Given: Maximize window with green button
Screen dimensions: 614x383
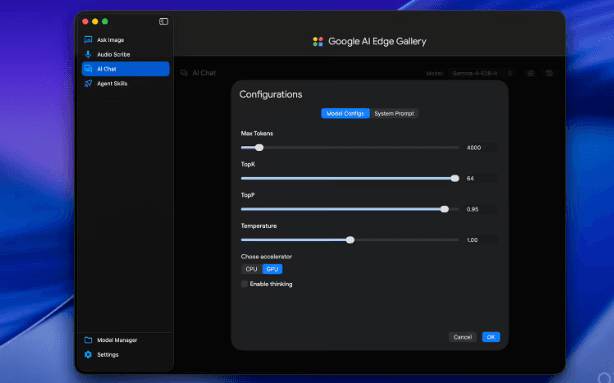Looking at the screenshot, I should 105,22.
